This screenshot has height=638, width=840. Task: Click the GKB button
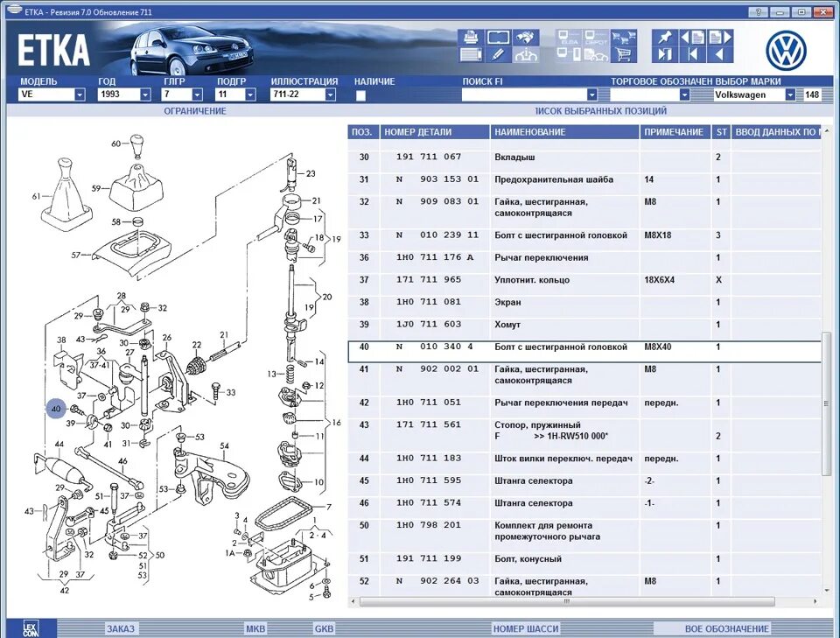(324, 628)
